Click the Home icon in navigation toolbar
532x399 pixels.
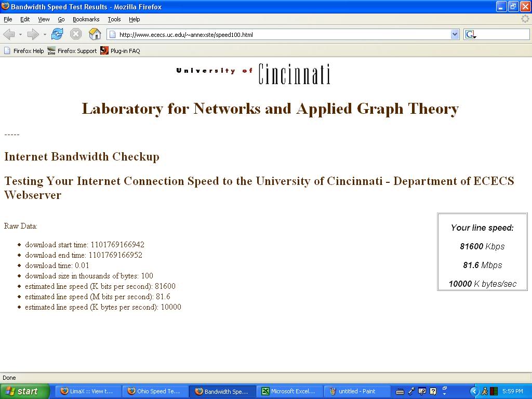95,34
